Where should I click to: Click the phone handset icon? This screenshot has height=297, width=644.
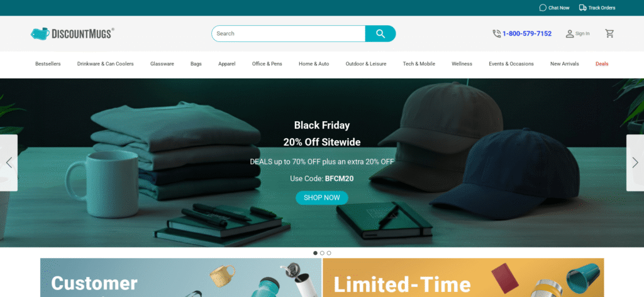497,34
